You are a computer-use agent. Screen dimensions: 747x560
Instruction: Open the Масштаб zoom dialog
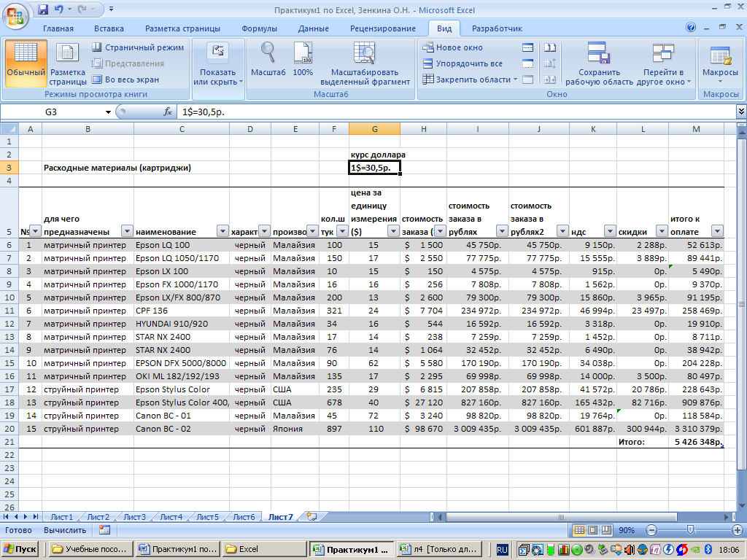(x=268, y=60)
